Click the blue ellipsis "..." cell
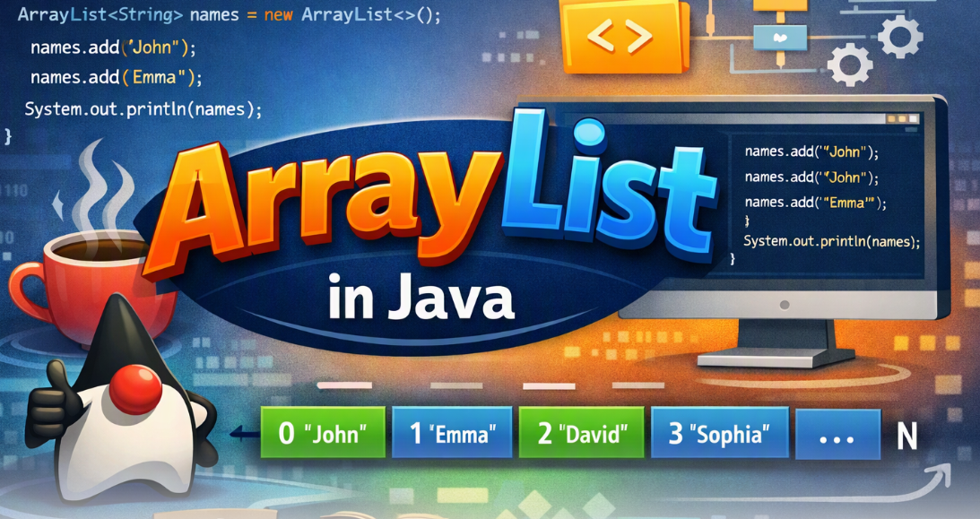980x519 pixels. pyautogui.click(x=837, y=434)
